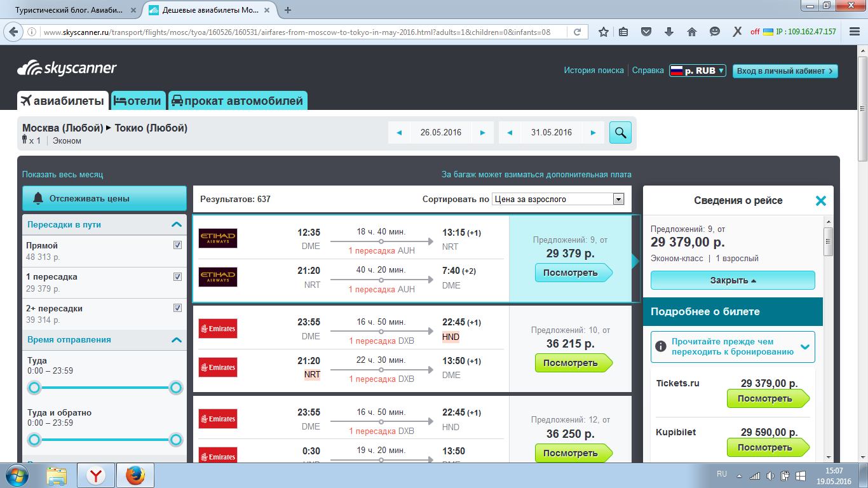The height and width of the screenshot is (488, 868).
Task: Click the Pocket icon in toolbar
Action: [646, 32]
